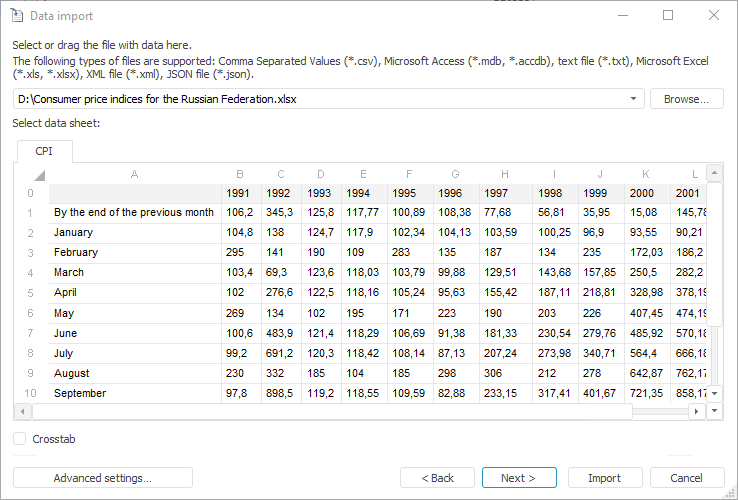Viewport: 738px width, 500px height.
Task: Click the select-all corner triangle of the sheet
Action: [39, 174]
